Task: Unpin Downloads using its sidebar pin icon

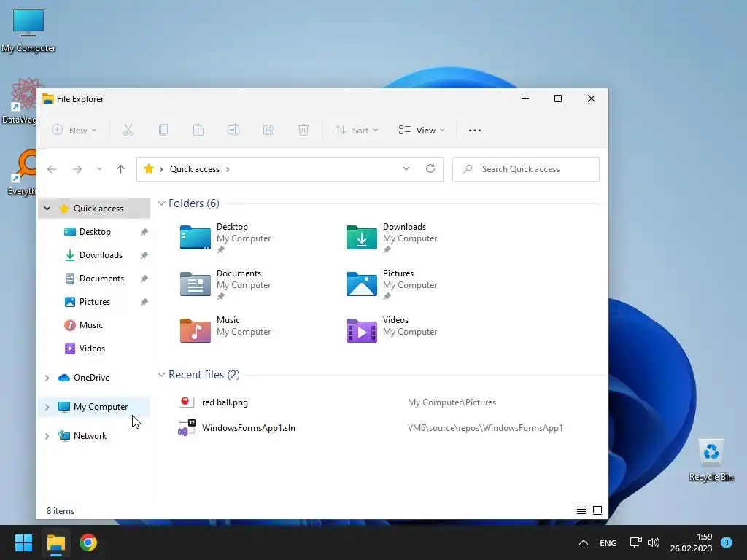Action: point(144,255)
